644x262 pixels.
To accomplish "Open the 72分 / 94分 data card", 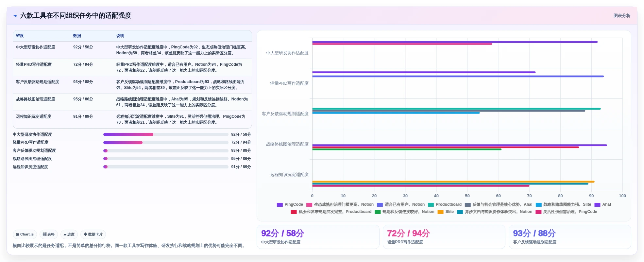I will [x=444, y=237].
